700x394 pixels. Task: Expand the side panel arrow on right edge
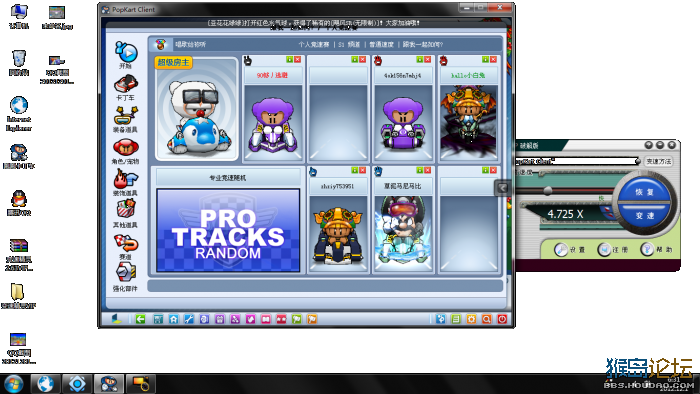(x=503, y=188)
